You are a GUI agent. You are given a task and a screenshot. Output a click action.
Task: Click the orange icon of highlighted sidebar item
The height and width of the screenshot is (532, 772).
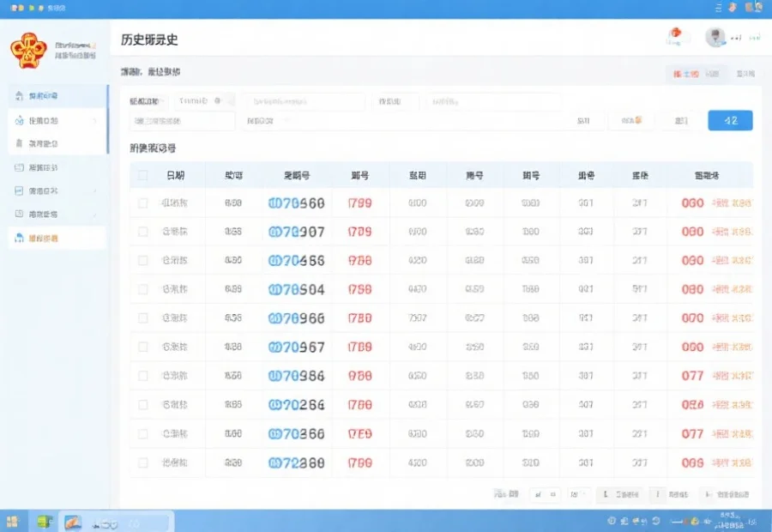[x=20, y=238]
